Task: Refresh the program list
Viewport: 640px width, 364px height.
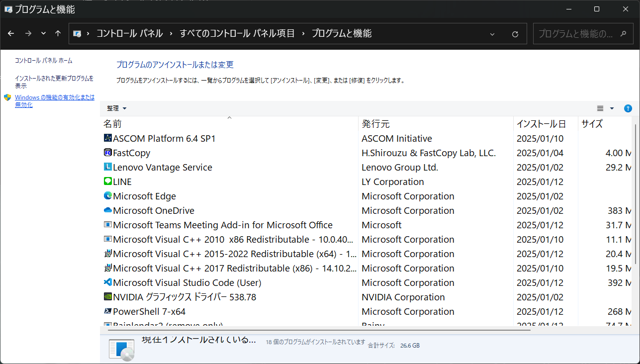Action: point(515,33)
